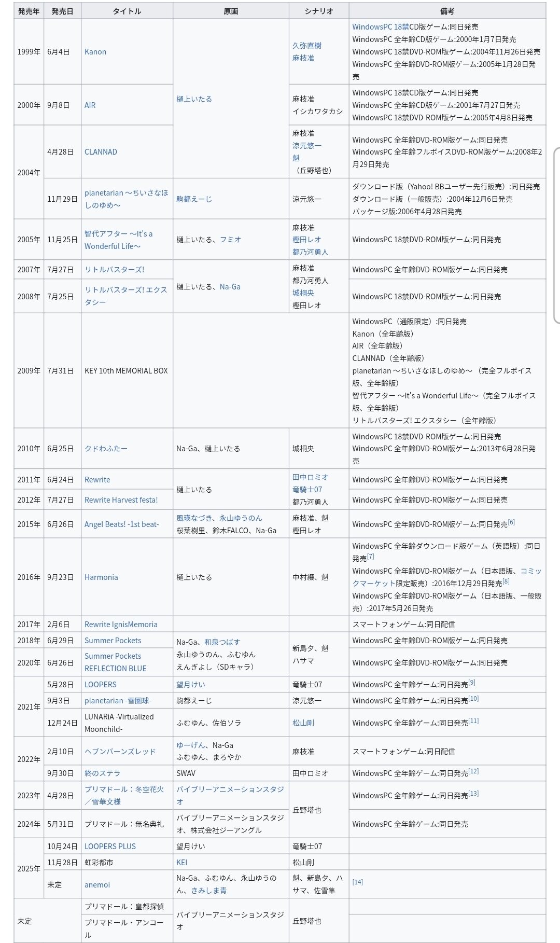The height and width of the screenshot is (943, 560).
Task: Open 智代アフター ～It's a Wonderful Life～ link
Action: tap(119, 240)
